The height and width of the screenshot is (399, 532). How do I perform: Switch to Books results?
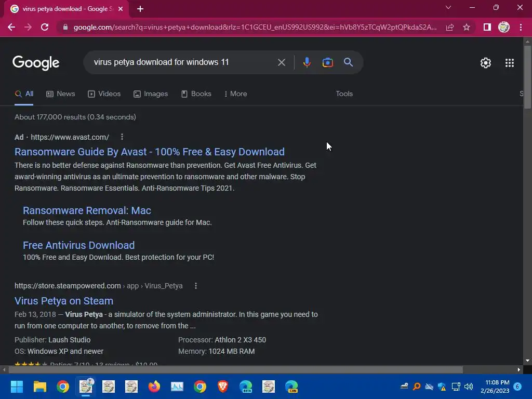(x=196, y=94)
